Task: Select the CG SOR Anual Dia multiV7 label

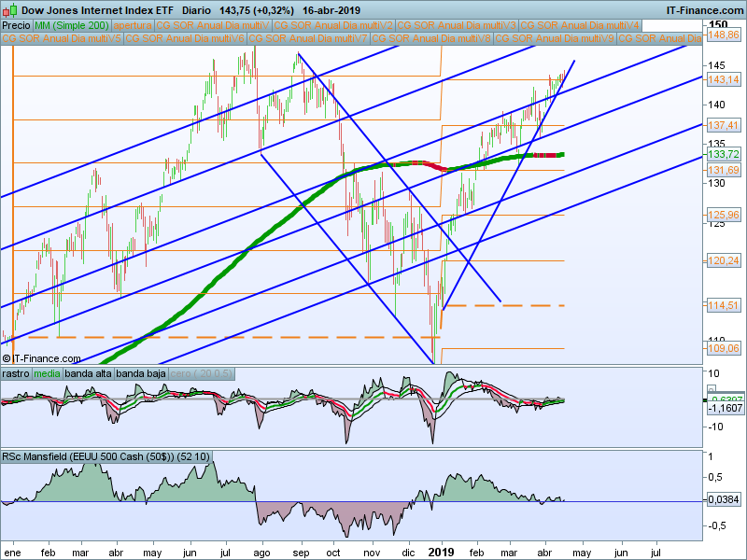Action: pyautogui.click(x=308, y=38)
